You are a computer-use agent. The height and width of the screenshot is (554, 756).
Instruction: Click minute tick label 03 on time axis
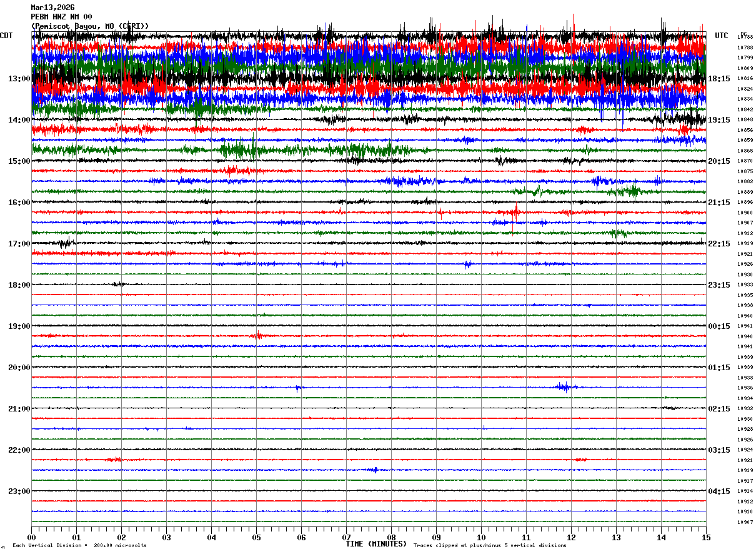pyautogui.click(x=166, y=537)
